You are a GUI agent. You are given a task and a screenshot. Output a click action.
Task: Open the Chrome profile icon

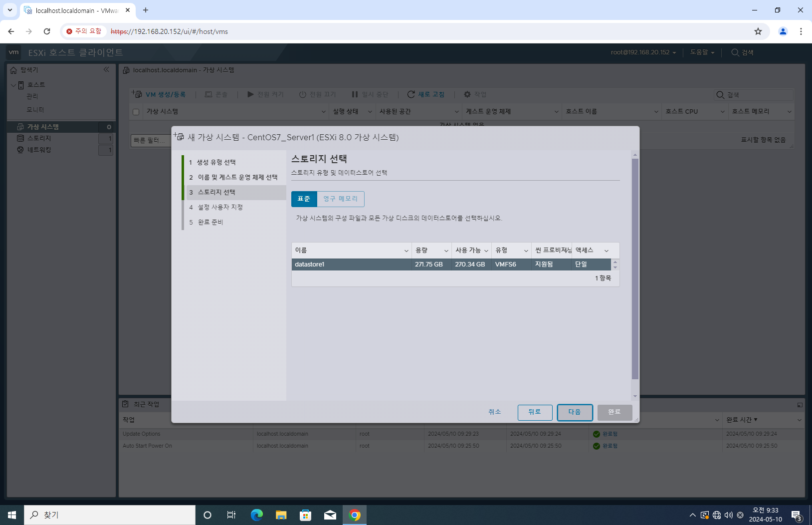tap(783, 31)
